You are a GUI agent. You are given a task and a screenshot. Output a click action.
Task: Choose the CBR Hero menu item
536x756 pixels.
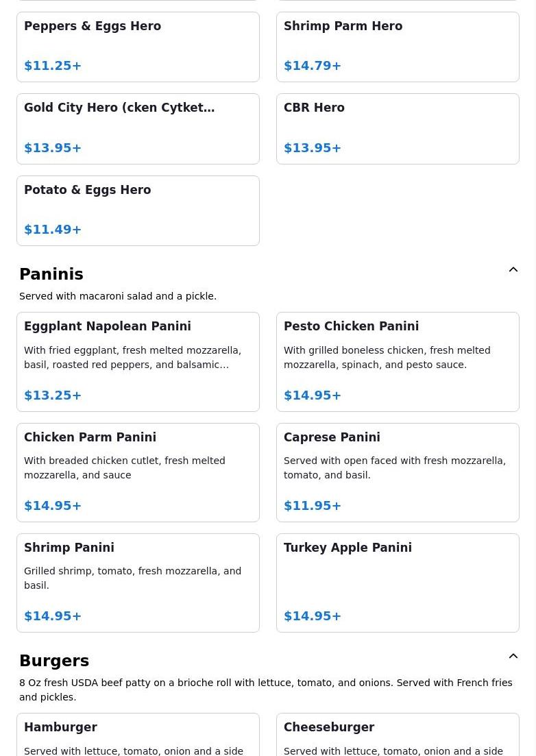point(398,129)
